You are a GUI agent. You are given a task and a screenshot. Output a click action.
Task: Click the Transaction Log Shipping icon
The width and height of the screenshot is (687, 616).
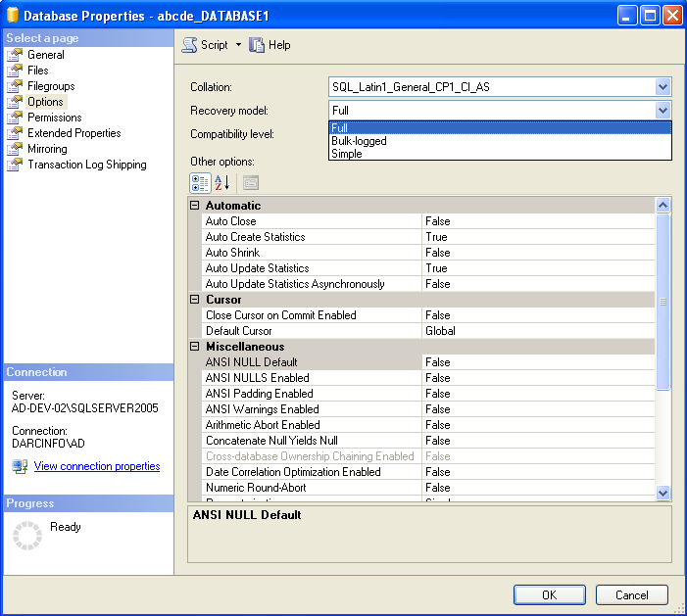pyautogui.click(x=15, y=165)
